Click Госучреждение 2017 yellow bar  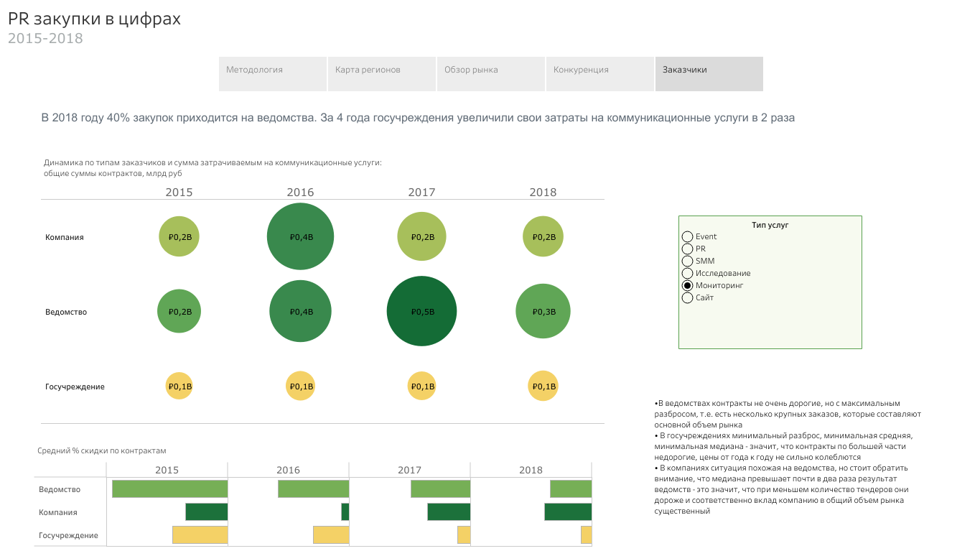click(x=464, y=534)
